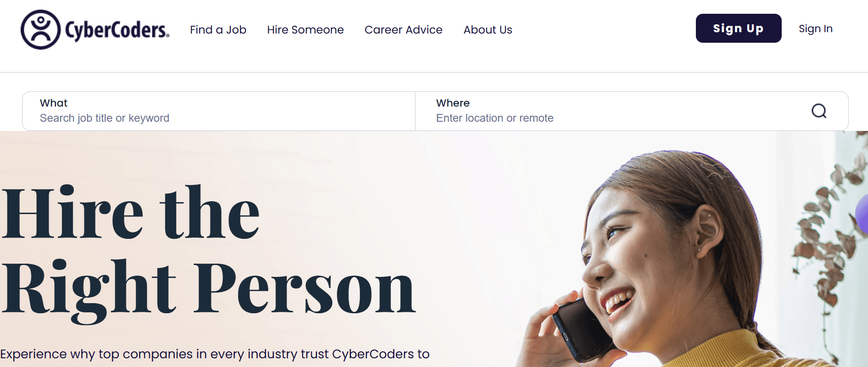Click the Sign Up button
The height and width of the screenshot is (367, 868).
pyautogui.click(x=739, y=28)
